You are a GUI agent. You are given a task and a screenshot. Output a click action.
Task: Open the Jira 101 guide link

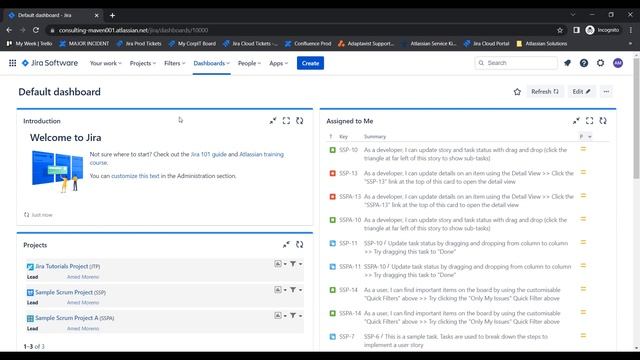209,154
